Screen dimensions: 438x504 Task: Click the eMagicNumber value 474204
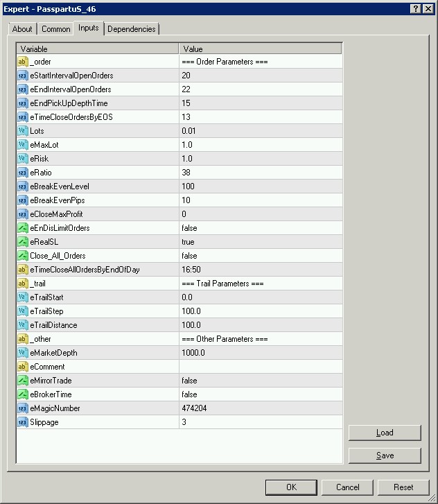click(194, 408)
